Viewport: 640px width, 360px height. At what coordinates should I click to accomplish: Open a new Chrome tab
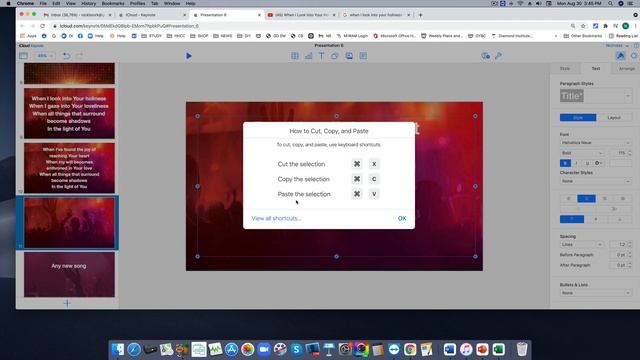420,15
